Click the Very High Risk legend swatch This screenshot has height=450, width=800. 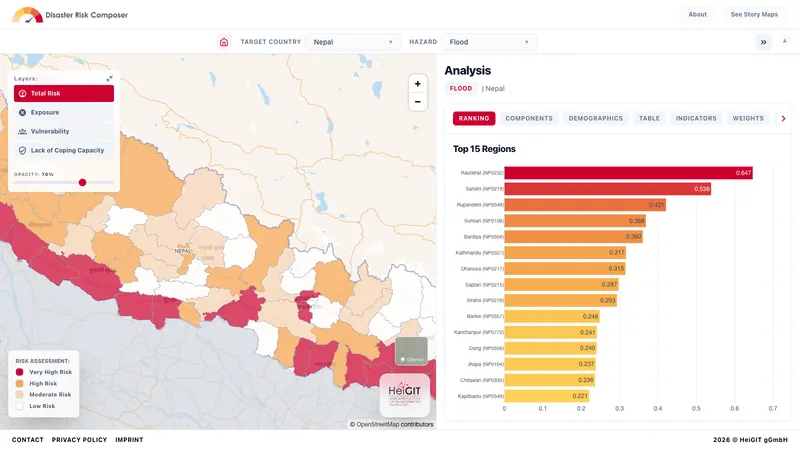point(19,372)
